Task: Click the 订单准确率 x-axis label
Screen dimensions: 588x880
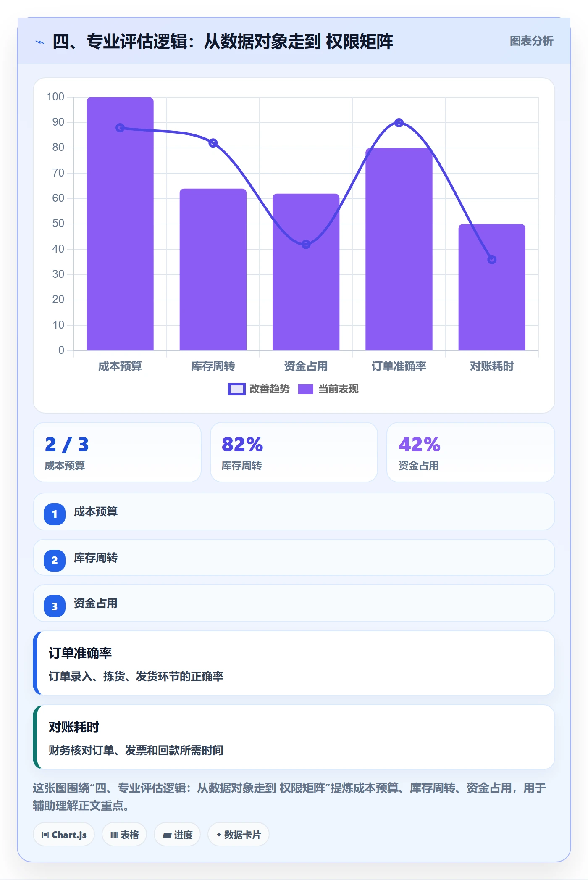Action: (399, 366)
